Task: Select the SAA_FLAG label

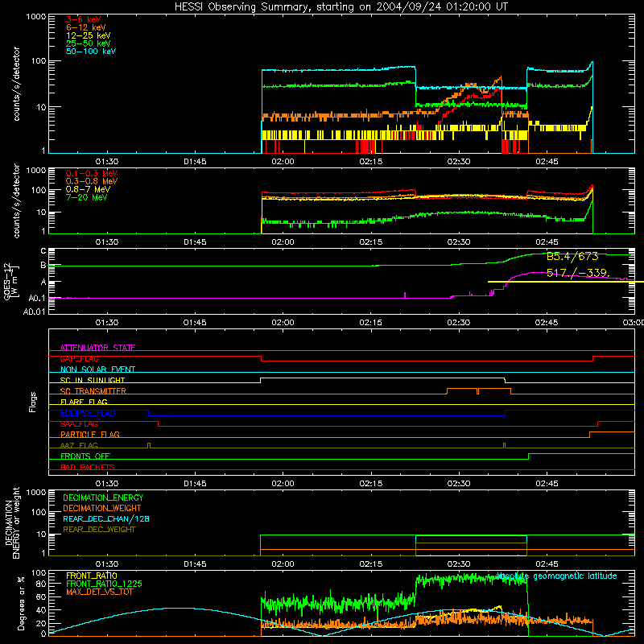Action: pyautogui.click(x=79, y=424)
